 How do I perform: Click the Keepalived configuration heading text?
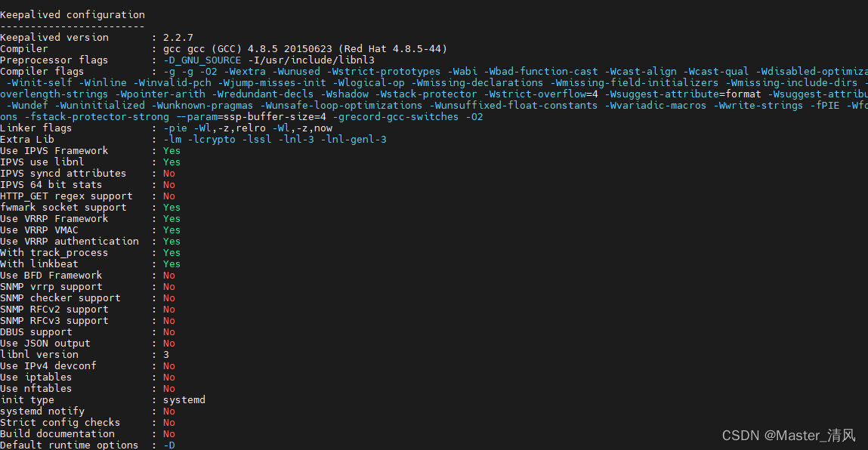coord(73,14)
